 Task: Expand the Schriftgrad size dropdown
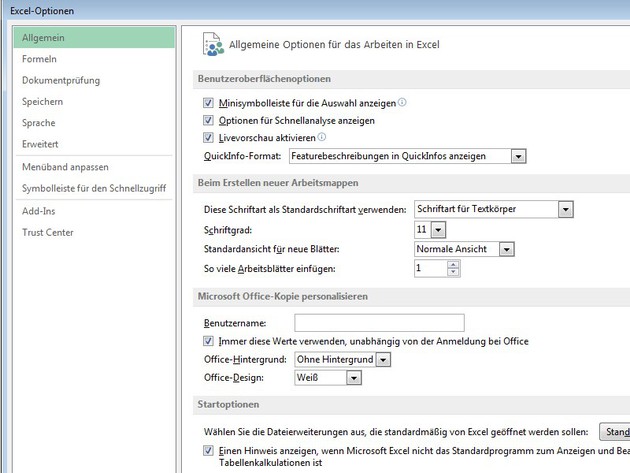click(438, 230)
